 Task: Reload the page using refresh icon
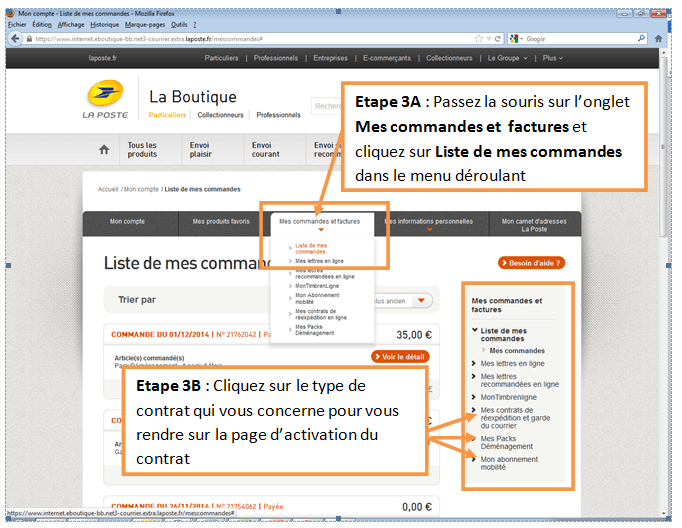click(x=496, y=38)
